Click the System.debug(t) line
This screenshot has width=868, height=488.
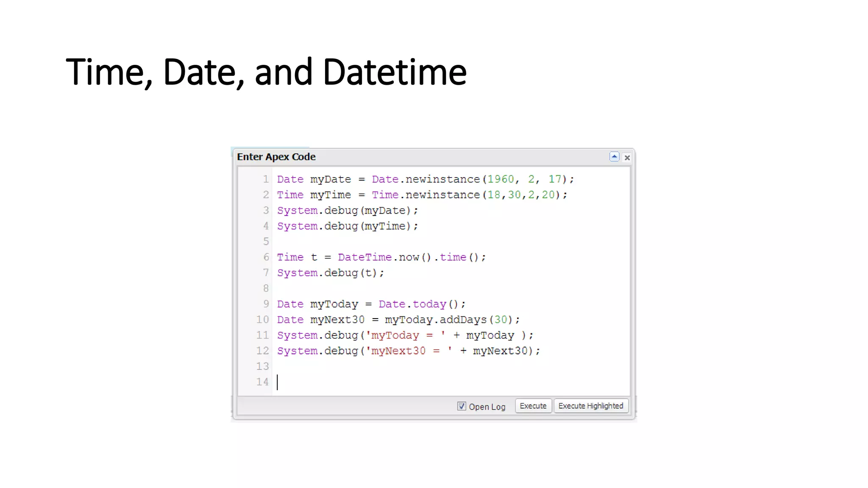pyautogui.click(x=330, y=273)
